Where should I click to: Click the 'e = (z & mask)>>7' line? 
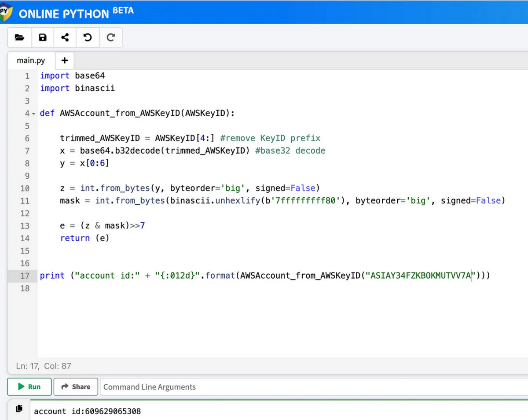103,226
